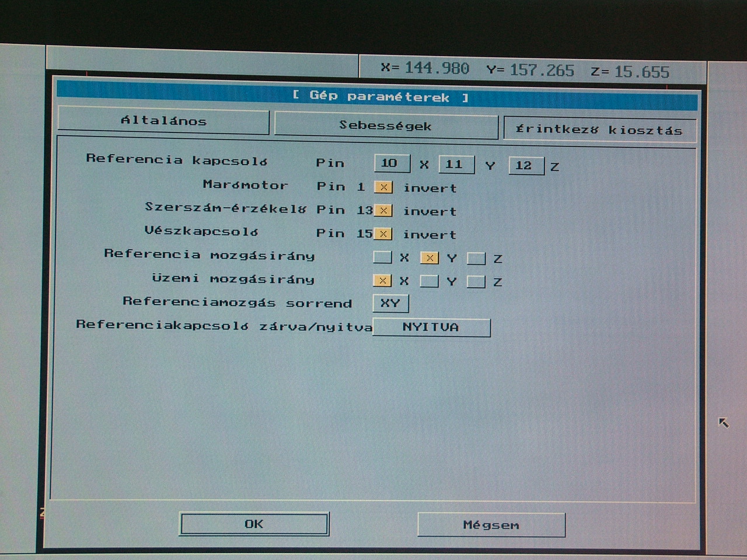Click the Mégsem cancel button

[x=491, y=525]
